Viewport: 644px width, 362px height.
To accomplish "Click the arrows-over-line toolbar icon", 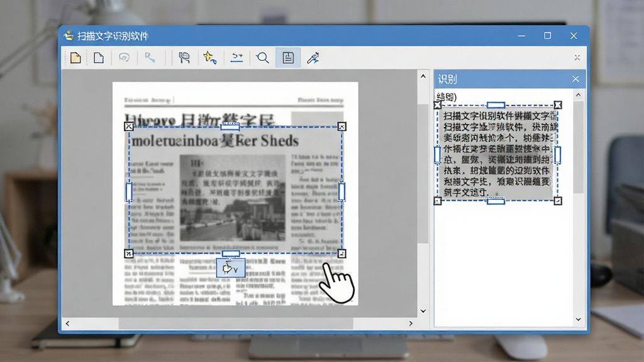I will [236, 58].
